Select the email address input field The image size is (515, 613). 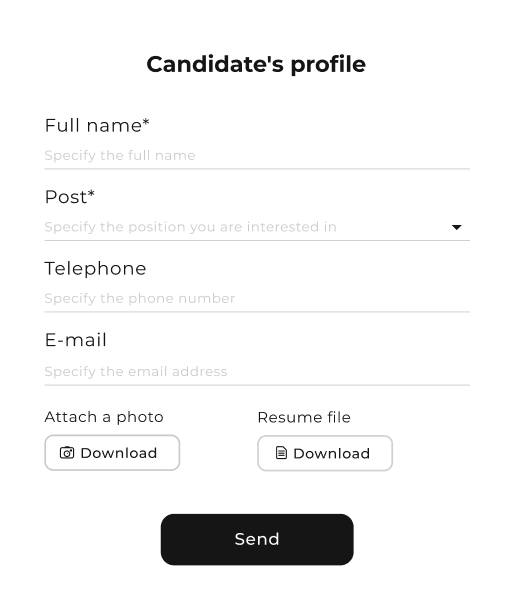257,371
